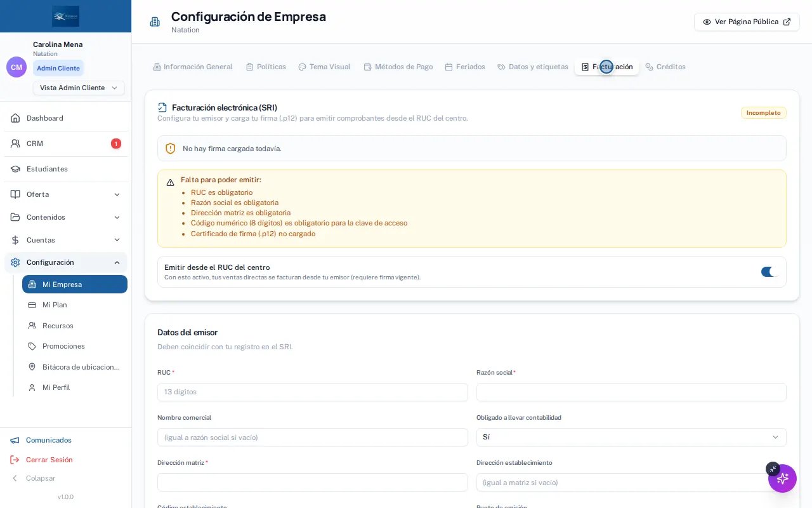Image resolution: width=812 pixels, height=508 pixels.
Task: Click the Mi Plan card icon
Action: point(32,305)
